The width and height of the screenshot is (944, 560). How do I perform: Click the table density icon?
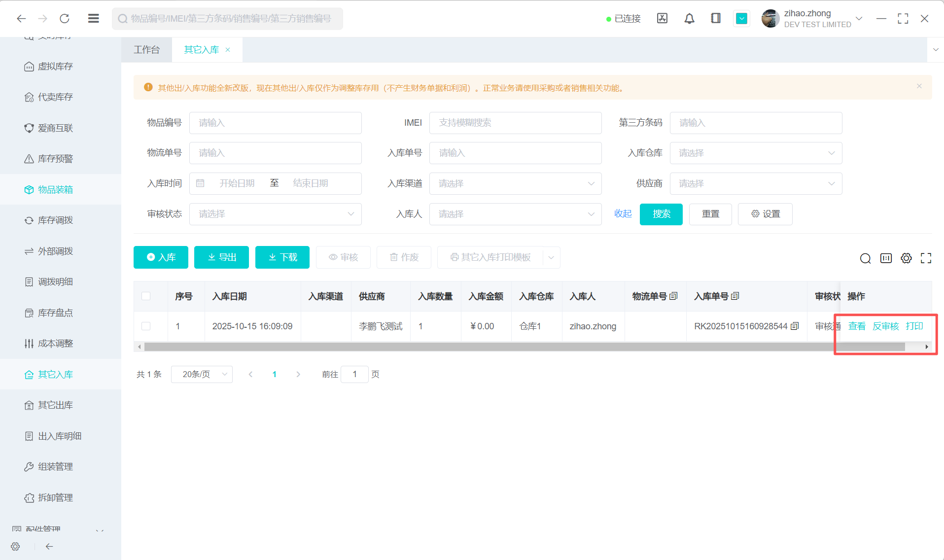tap(886, 258)
